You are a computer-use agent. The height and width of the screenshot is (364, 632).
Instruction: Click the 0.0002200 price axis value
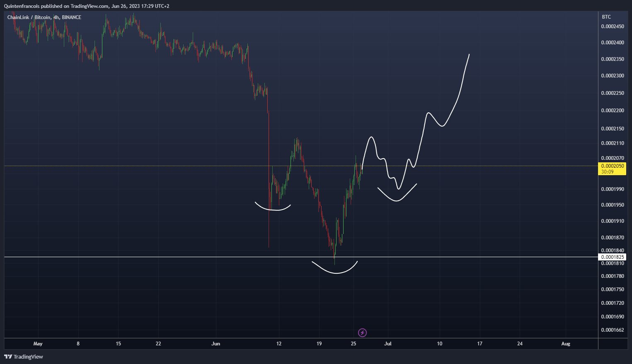tap(613, 111)
